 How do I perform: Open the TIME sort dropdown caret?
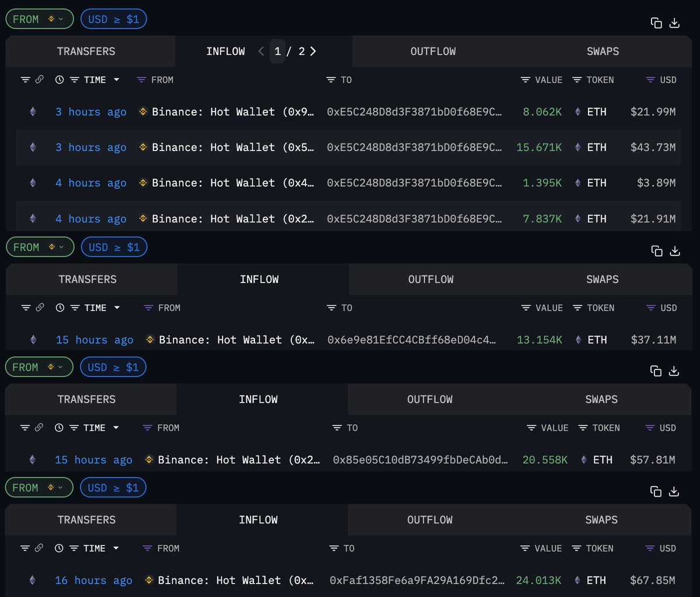116,79
